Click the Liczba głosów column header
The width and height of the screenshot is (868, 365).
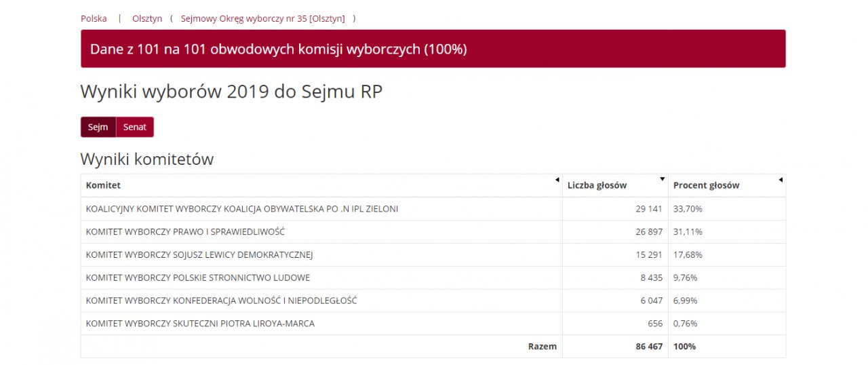coord(615,185)
